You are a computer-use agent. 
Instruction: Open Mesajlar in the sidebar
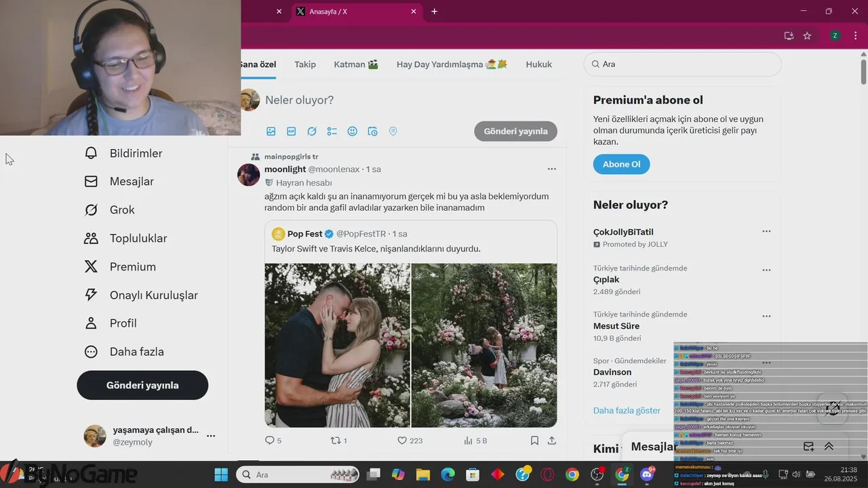[x=119, y=182]
